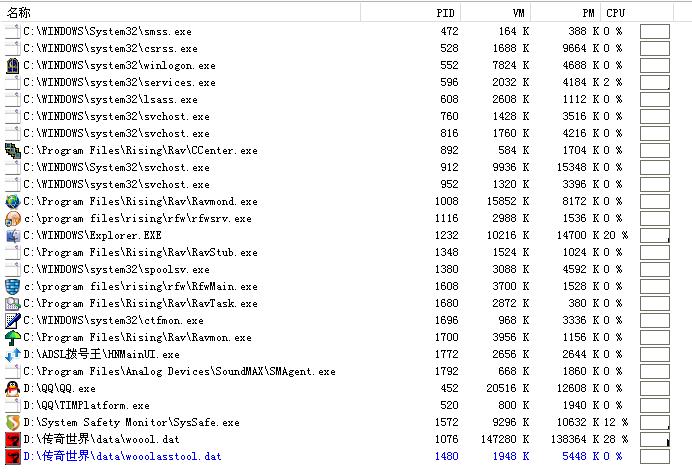Click the CCenter.exe process icon
The height and width of the screenshot is (476, 692).
[13, 150]
